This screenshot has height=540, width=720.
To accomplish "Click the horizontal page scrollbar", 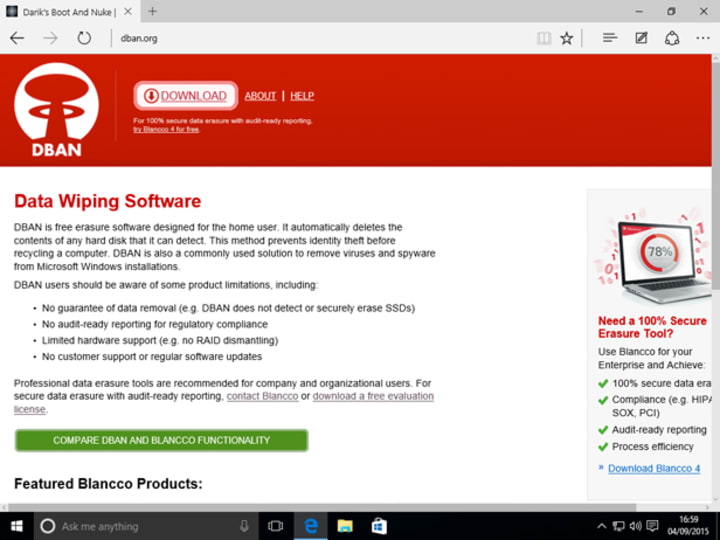I will click(x=321, y=507).
